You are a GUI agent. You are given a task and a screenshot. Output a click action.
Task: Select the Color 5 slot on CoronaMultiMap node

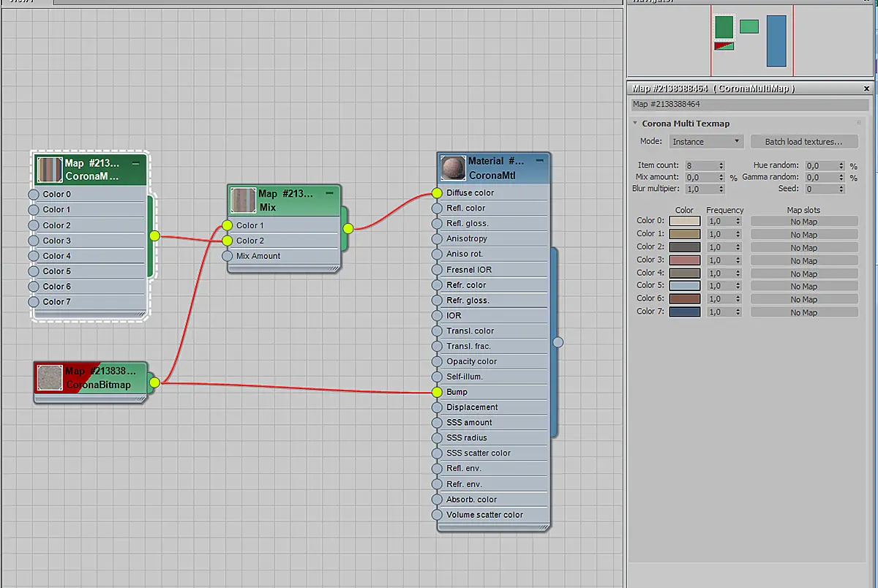point(88,271)
